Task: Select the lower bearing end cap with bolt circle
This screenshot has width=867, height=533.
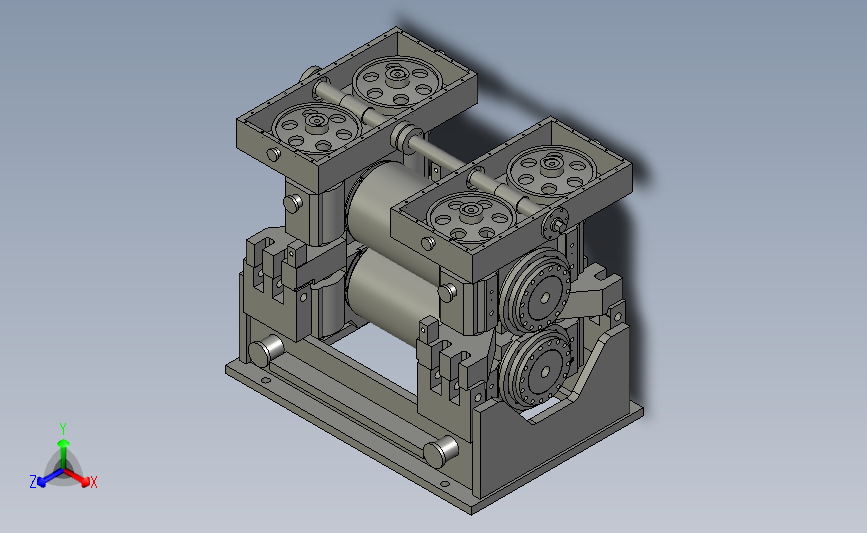Action: [x=536, y=367]
